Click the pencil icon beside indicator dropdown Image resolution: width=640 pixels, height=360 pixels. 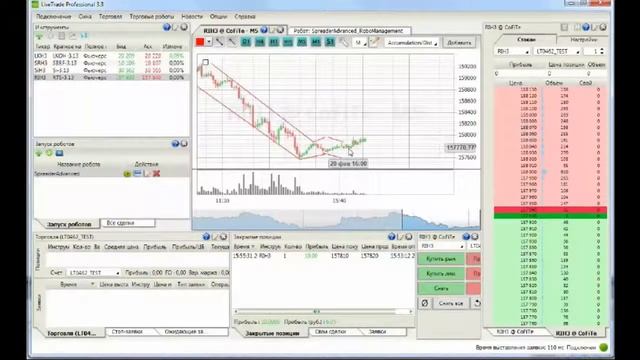tap(374, 42)
